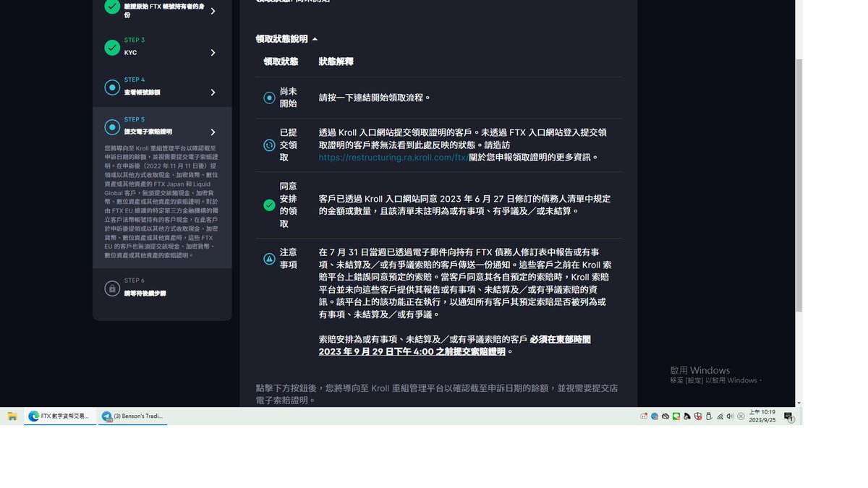The height and width of the screenshot is (488, 868).
Task: Click the volume speaker tray icon
Action: click(x=730, y=416)
